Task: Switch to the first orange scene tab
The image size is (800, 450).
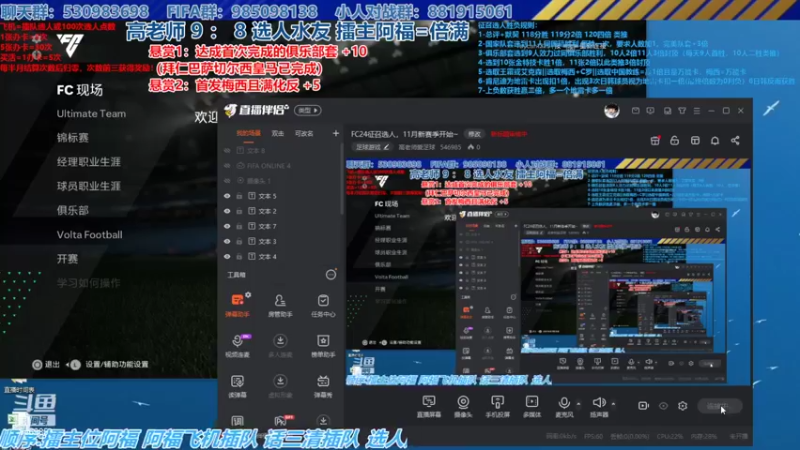Action: (x=248, y=134)
